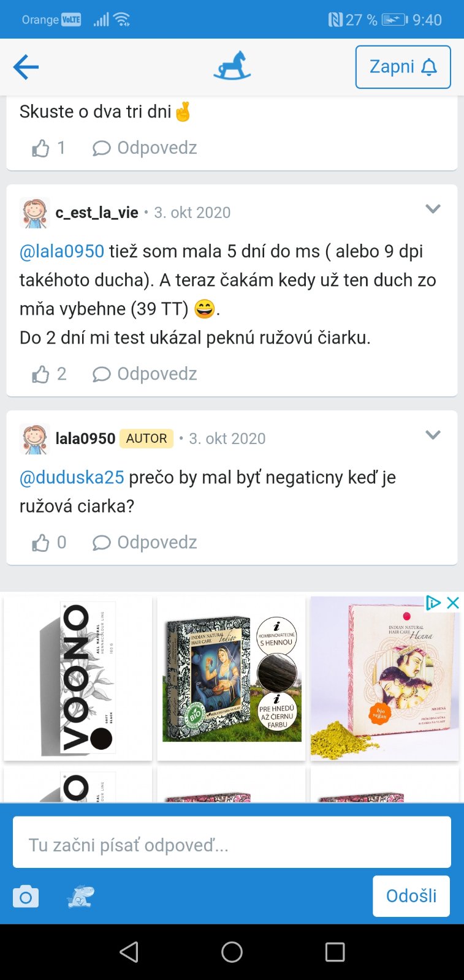Tap the Zapni notification bell button

coord(403,67)
